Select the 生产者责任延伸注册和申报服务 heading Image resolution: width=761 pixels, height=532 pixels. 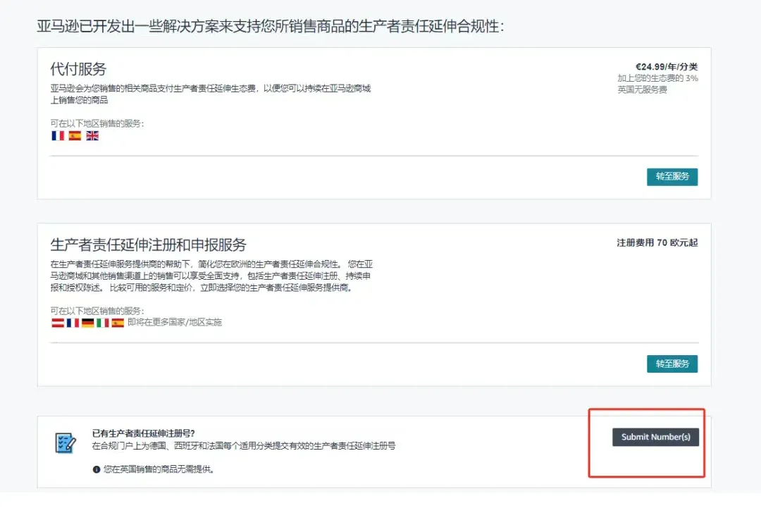(148, 245)
